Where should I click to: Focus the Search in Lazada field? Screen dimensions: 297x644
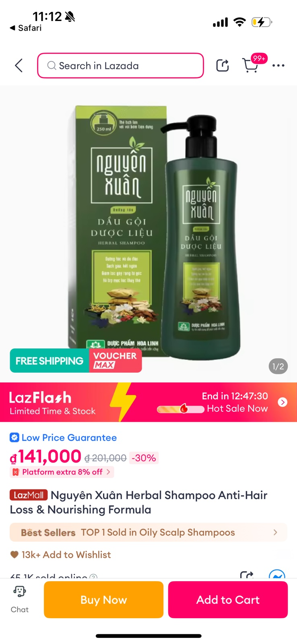(x=120, y=66)
